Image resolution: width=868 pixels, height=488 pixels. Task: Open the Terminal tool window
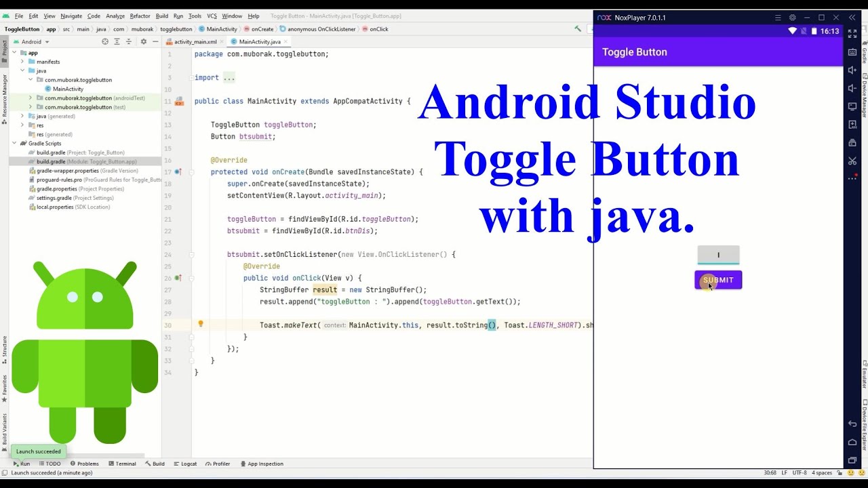(121, 464)
